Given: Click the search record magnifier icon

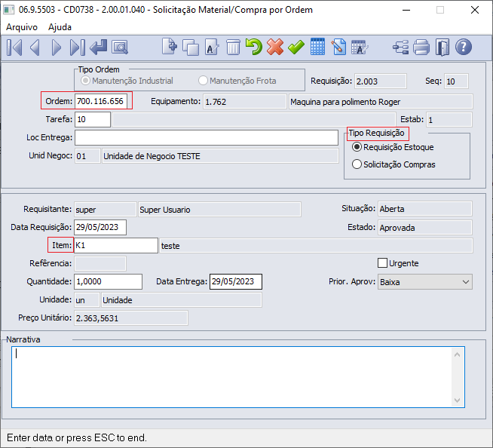Looking at the screenshot, I should tap(120, 47).
